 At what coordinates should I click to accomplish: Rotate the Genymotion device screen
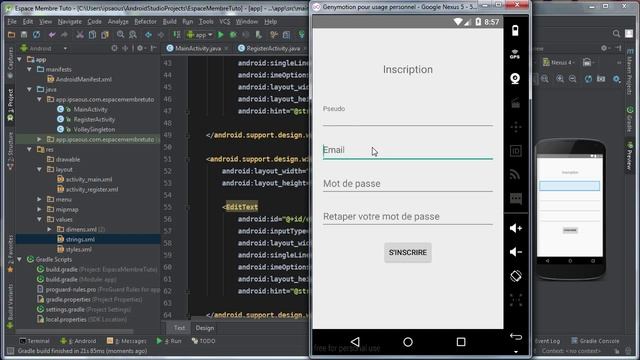tap(516, 276)
